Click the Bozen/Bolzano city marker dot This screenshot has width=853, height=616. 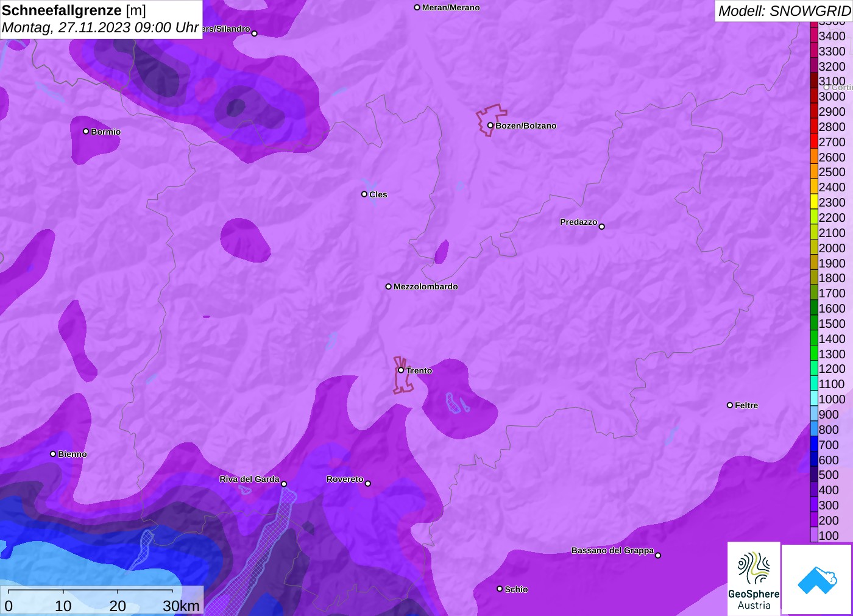490,126
